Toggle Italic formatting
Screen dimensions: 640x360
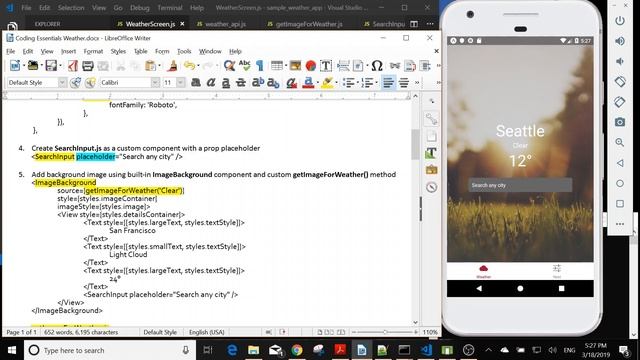tap(211, 83)
